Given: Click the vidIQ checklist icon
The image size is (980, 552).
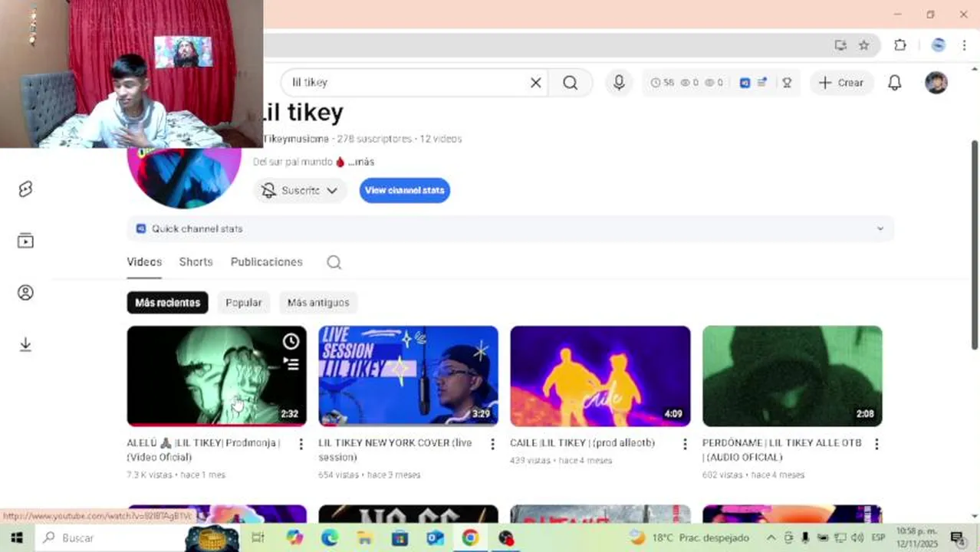Looking at the screenshot, I should tap(762, 83).
